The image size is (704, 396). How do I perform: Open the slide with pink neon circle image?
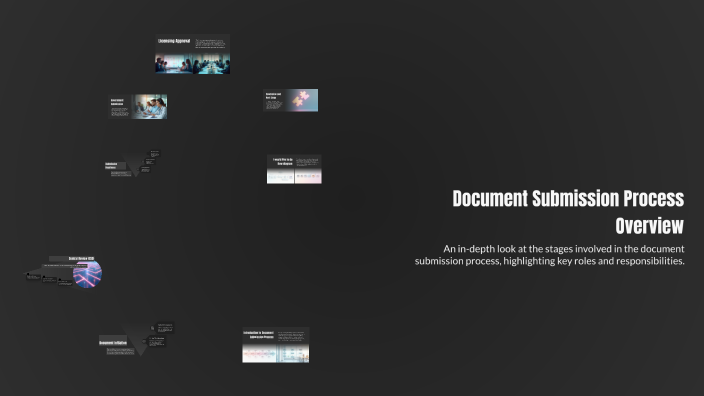[x=64, y=272]
